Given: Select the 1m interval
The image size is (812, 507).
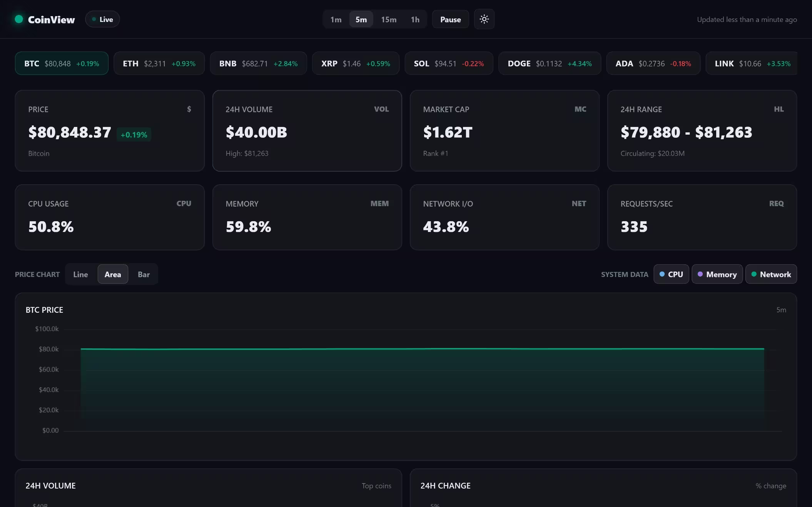Looking at the screenshot, I should (336, 20).
